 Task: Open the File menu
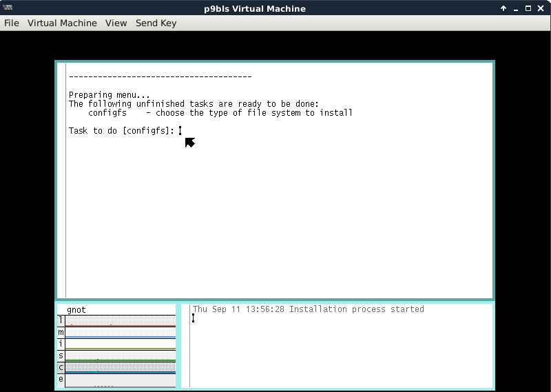click(x=11, y=23)
